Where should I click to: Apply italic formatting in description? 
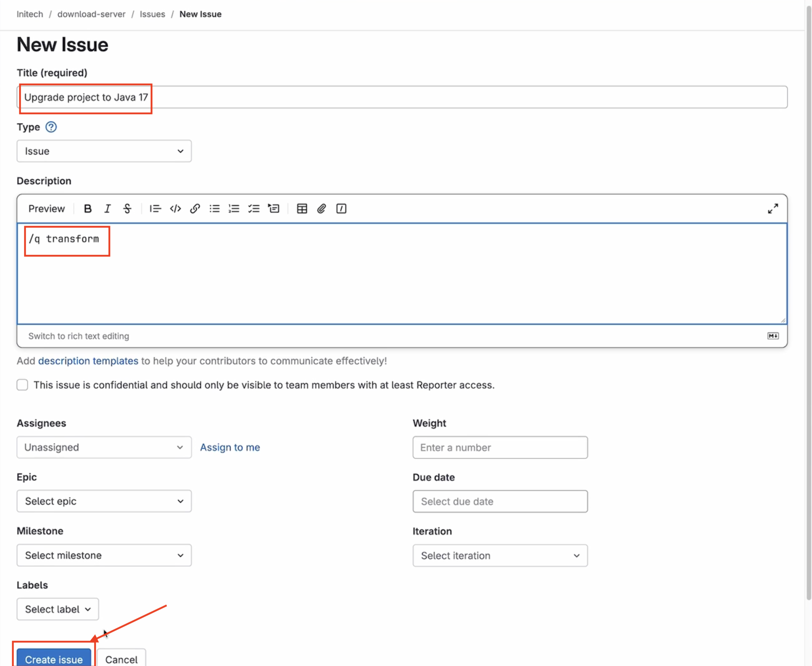click(x=107, y=209)
